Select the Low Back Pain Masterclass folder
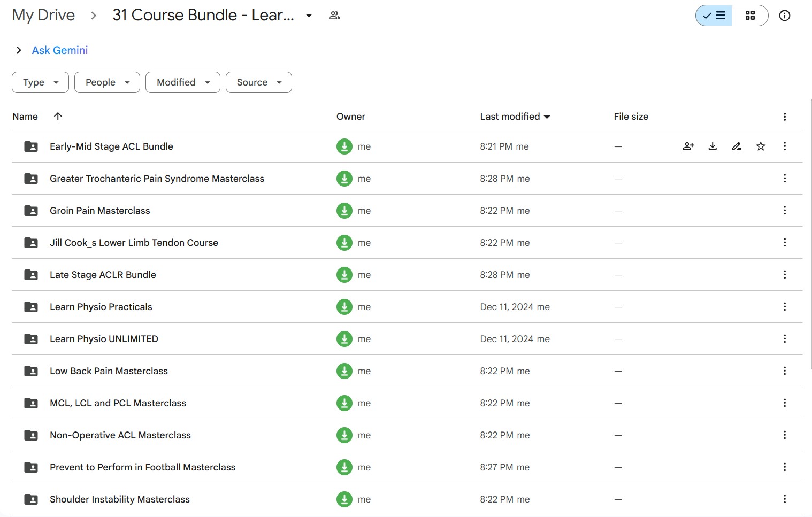The height and width of the screenshot is (517, 812). point(109,371)
